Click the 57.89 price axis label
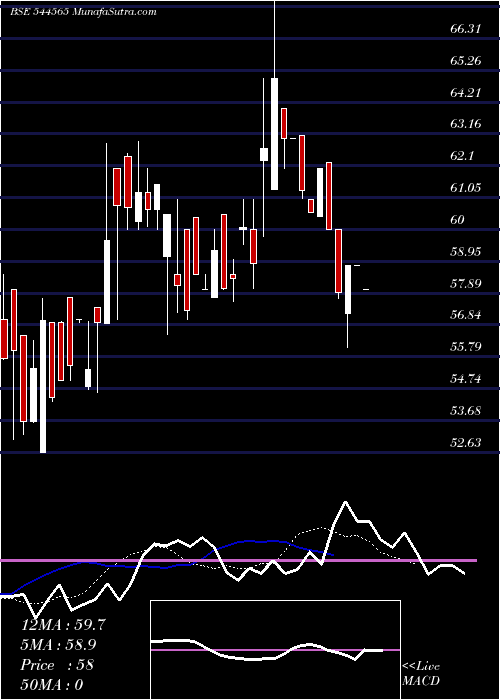The image size is (500, 700). coord(466,283)
